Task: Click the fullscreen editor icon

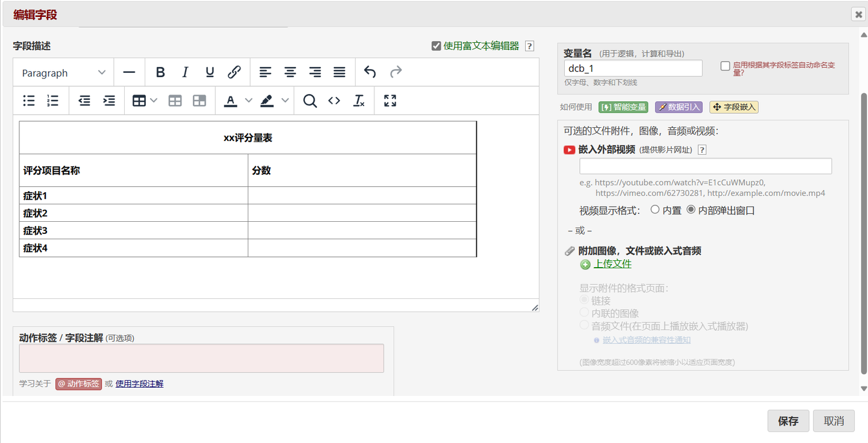Action: (389, 101)
